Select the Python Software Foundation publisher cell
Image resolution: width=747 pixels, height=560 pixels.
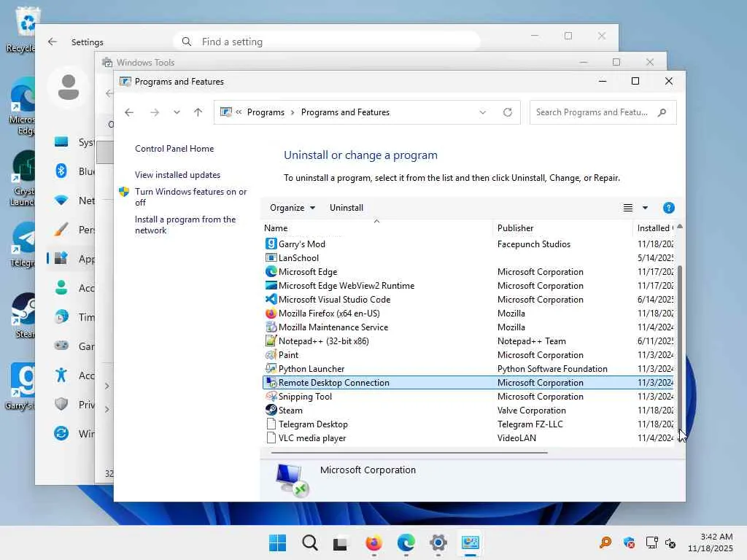pos(552,368)
